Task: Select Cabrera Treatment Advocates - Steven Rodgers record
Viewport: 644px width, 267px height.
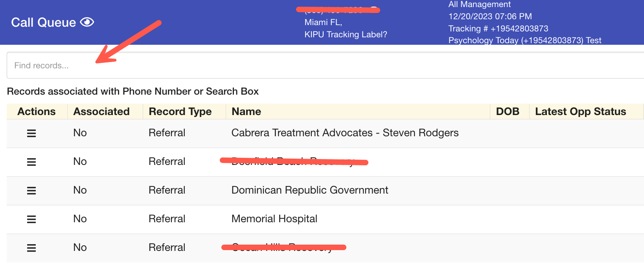Action: coord(345,133)
